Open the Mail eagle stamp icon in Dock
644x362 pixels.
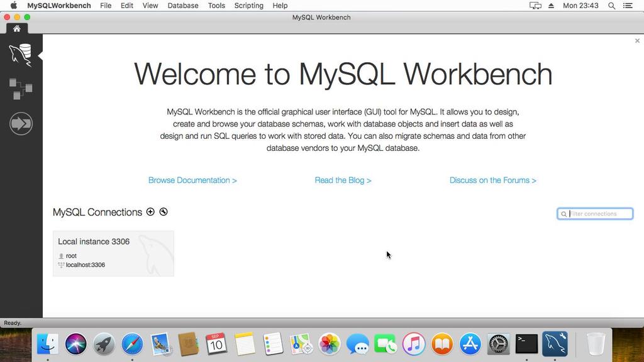pos(160,344)
